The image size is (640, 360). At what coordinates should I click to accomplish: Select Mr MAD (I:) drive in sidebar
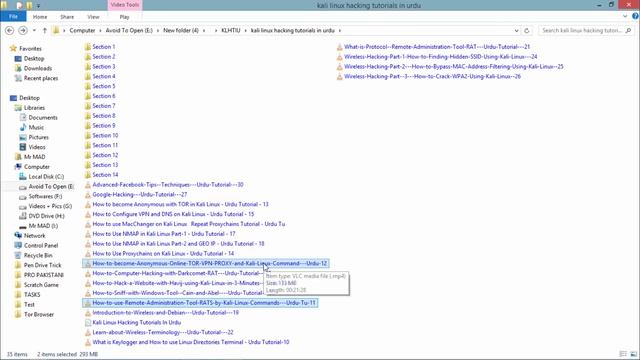(43, 226)
